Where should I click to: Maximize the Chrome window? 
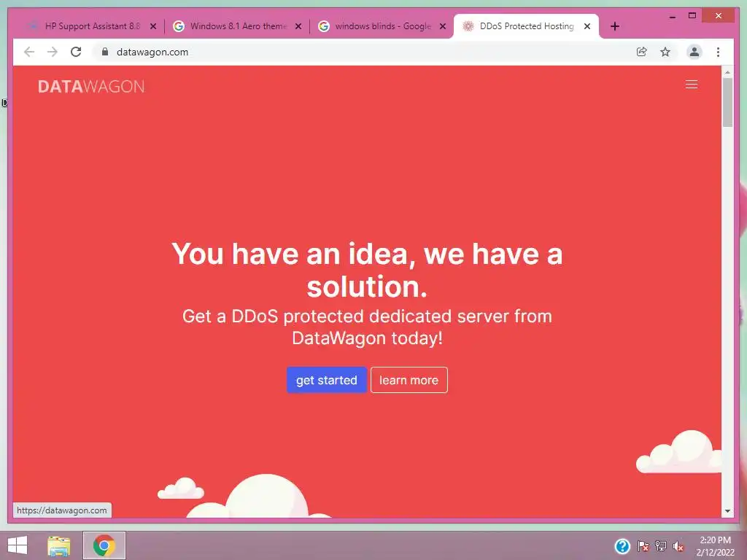tap(692, 16)
